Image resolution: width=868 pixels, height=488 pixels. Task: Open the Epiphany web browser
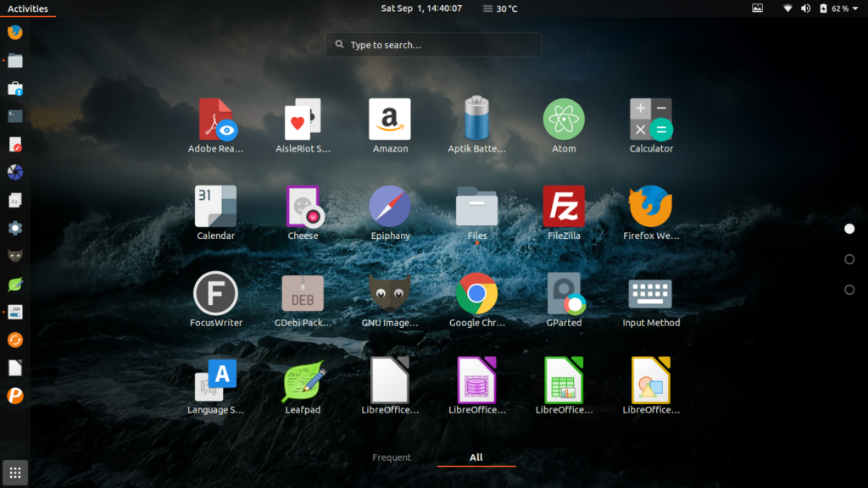click(390, 213)
